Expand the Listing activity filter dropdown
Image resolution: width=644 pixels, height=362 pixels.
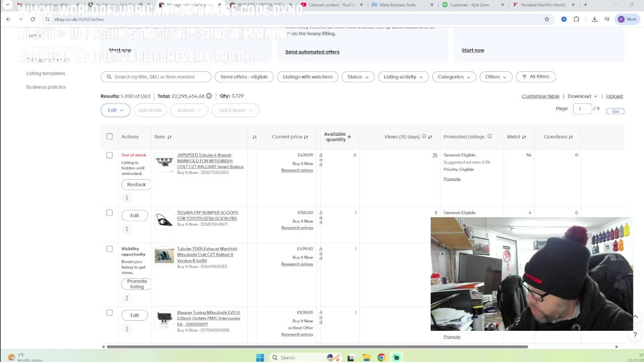coord(403,77)
